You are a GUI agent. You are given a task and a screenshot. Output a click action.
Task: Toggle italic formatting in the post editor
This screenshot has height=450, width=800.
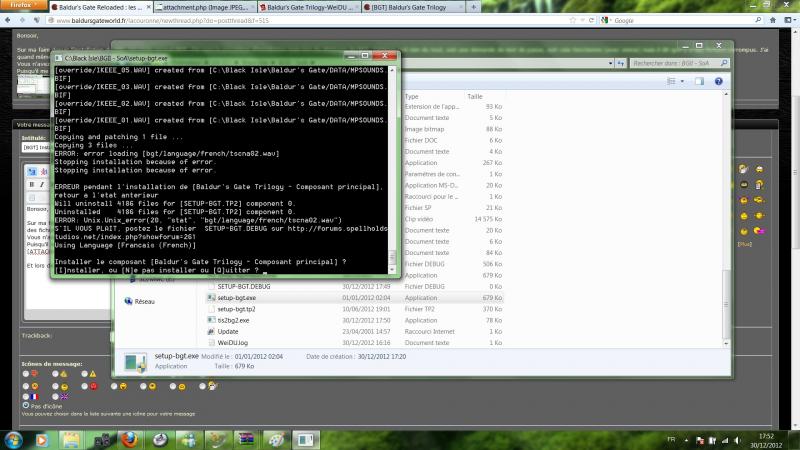42,185
